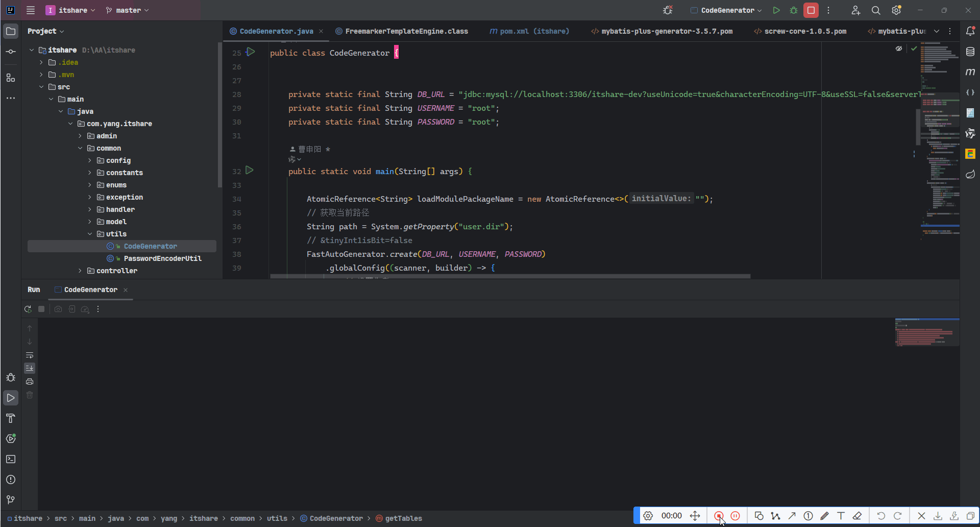The height and width of the screenshot is (527, 980).
Task: Open the Maven tool window
Action: pyautogui.click(x=970, y=72)
